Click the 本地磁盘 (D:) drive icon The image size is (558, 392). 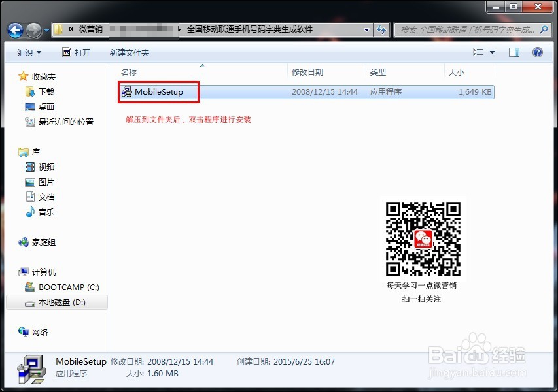point(30,304)
